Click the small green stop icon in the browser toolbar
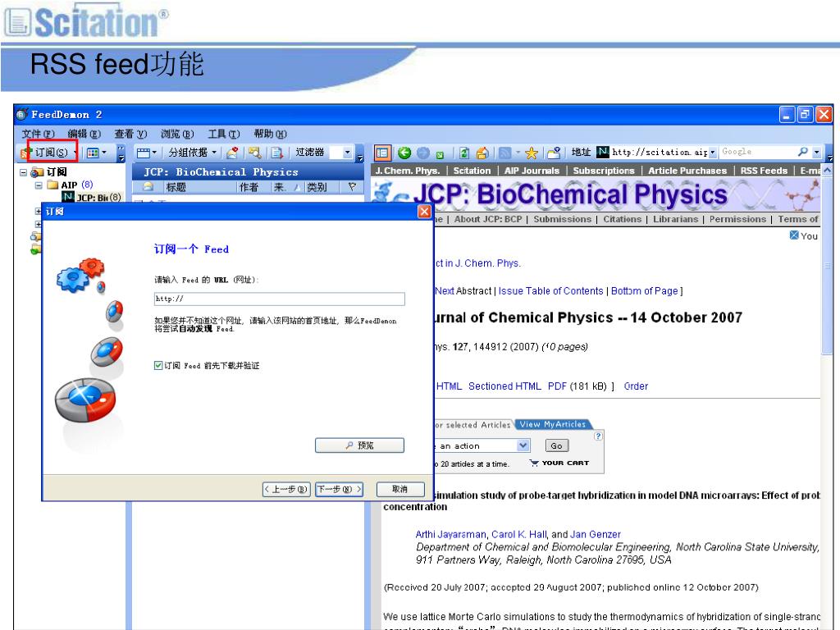The width and height of the screenshot is (840, 630). coord(440,155)
